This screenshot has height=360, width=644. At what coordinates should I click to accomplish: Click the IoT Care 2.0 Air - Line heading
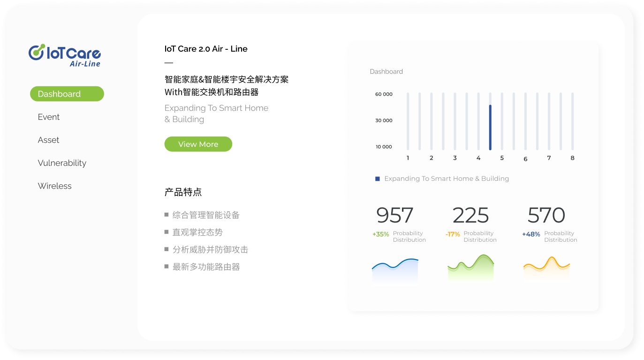pyautogui.click(x=206, y=49)
